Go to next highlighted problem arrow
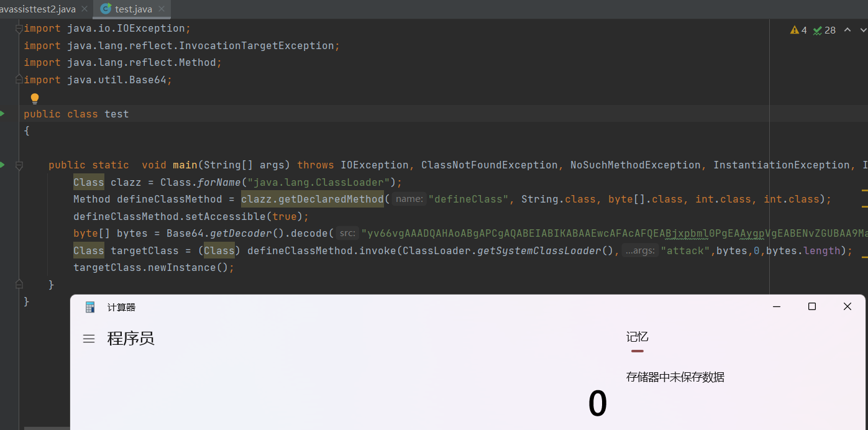Screen dimensions: 868x430 [863, 30]
